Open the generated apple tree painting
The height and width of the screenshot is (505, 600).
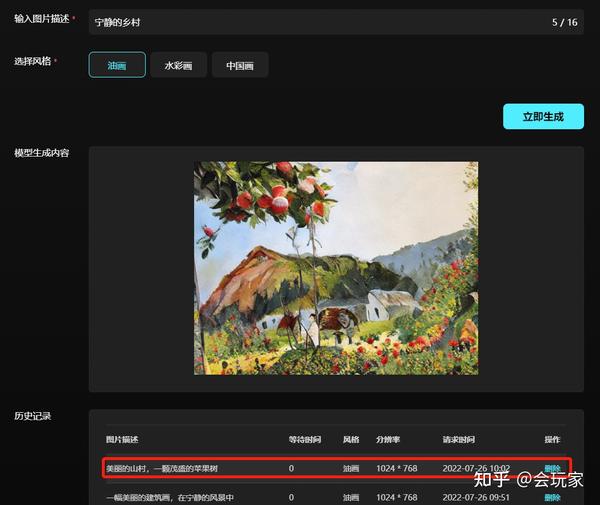[336, 268]
